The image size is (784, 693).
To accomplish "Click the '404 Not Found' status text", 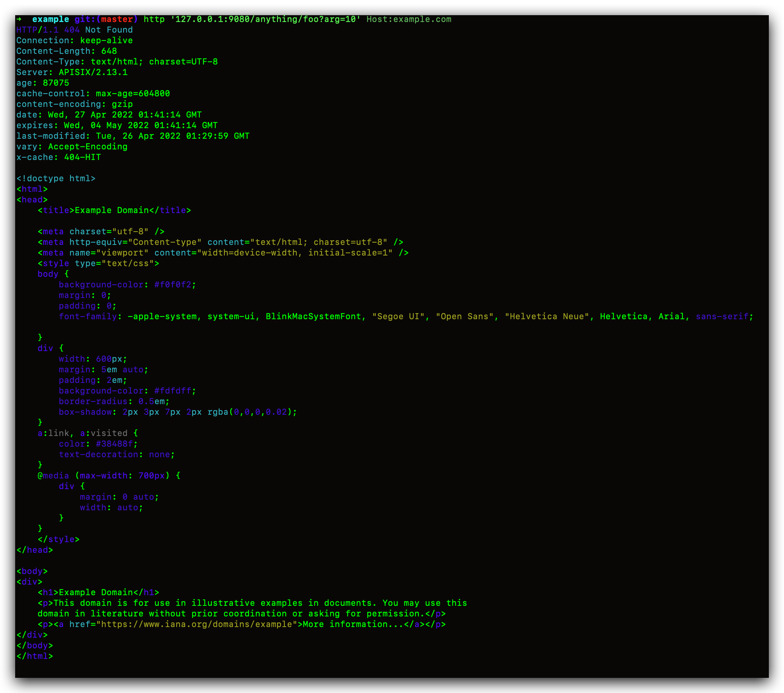I will click(x=98, y=30).
